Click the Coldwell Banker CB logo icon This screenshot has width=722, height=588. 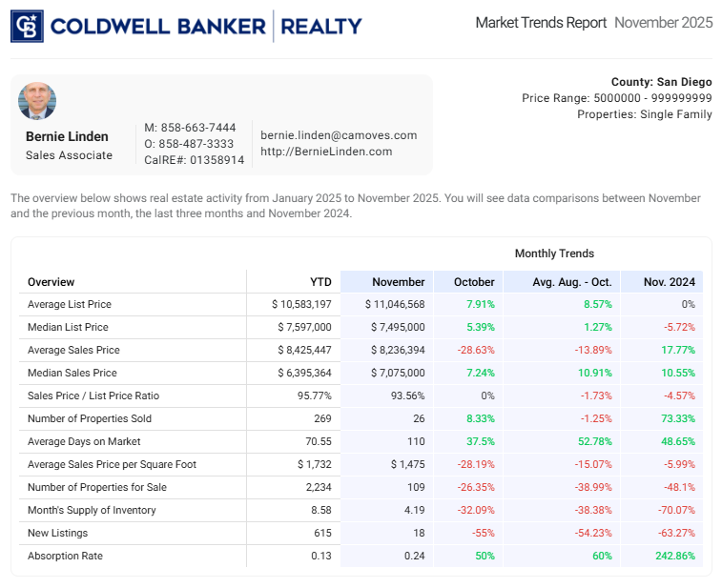pos(27,26)
